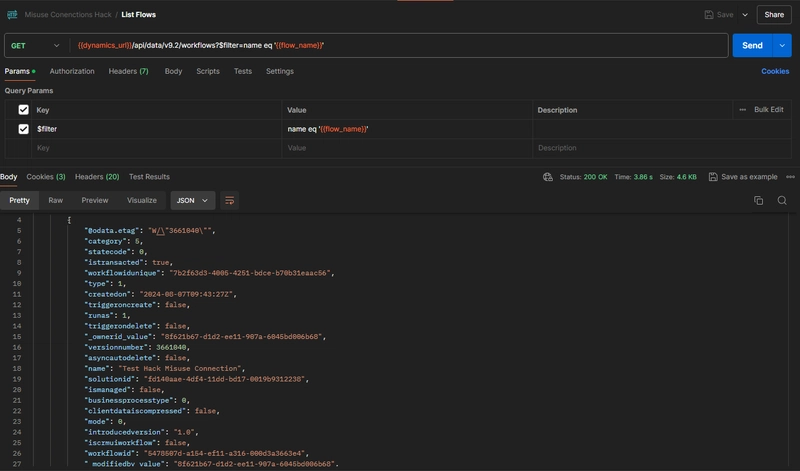Toggle the select-all checkbox in Key header
Image resolution: width=800 pixels, height=471 pixels.
[x=24, y=109]
